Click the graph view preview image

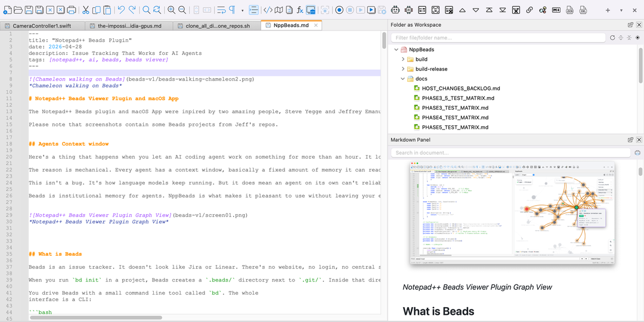512,213
